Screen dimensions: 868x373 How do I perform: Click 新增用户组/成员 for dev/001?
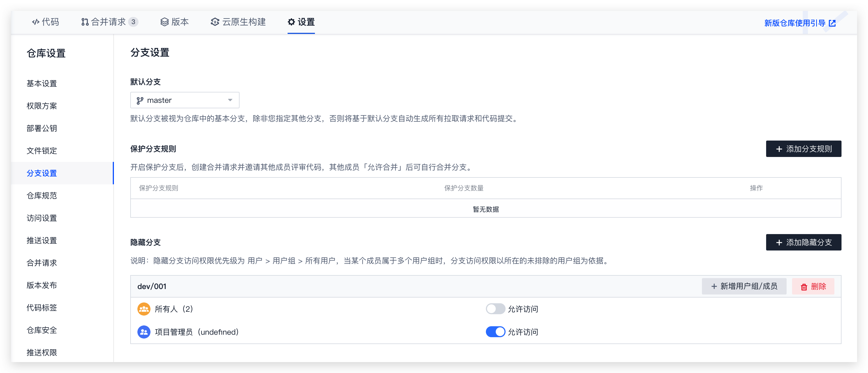(744, 287)
